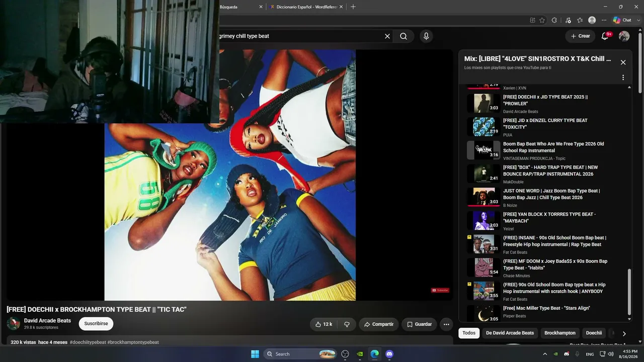Viewport: 644px width, 362px height.
Task: Select the Todos filter chip
Action: [x=469, y=333]
